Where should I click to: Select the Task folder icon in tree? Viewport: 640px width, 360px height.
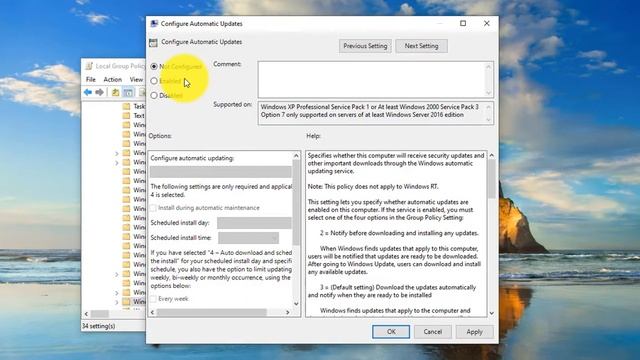(127, 106)
